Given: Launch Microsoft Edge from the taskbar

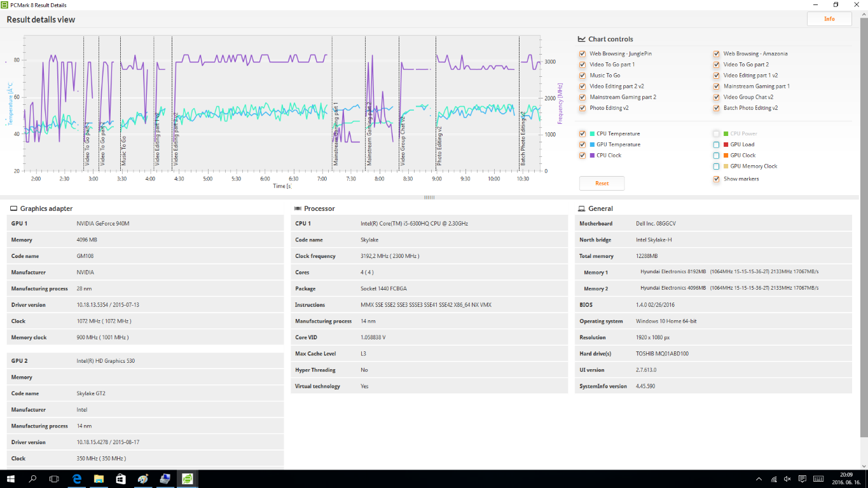Looking at the screenshot, I should (x=77, y=478).
